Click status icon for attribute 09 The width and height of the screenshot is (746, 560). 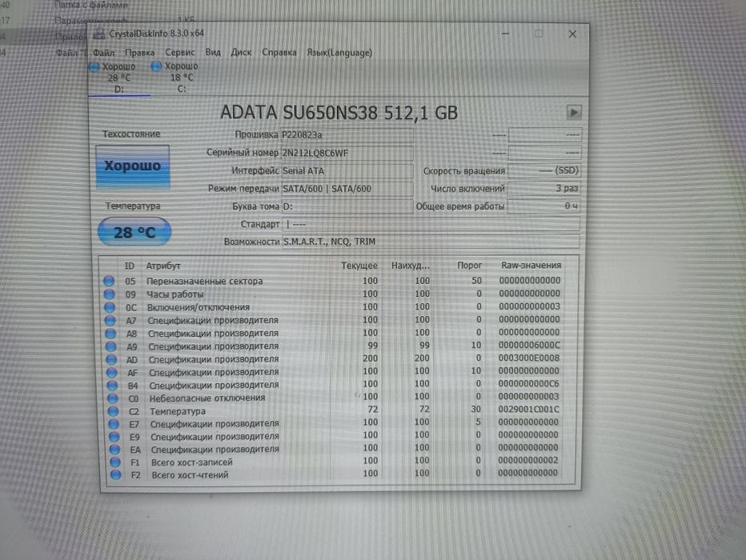[110, 294]
